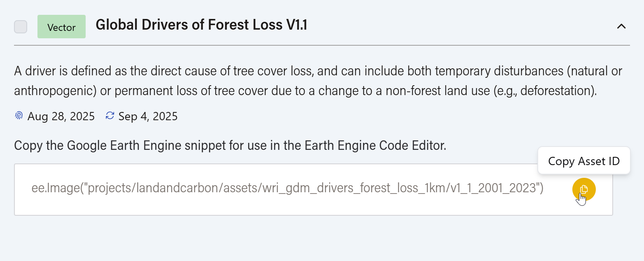Click the ee.Image snippet text
644x261 pixels.
287,189
